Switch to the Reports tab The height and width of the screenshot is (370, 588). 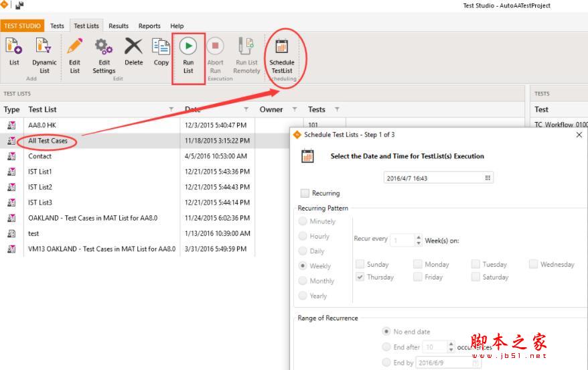149,26
